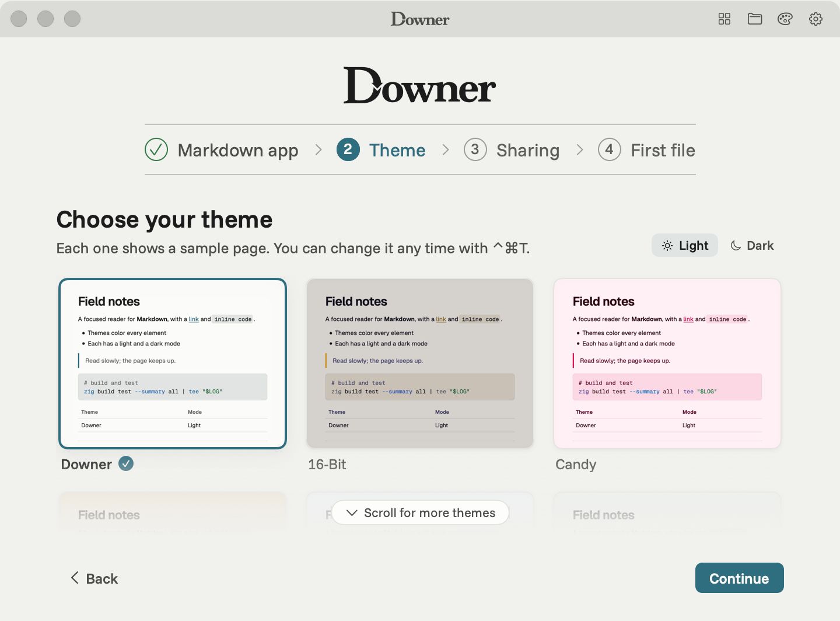Select the Theme step label
The height and width of the screenshot is (621, 840).
pyautogui.click(x=397, y=151)
